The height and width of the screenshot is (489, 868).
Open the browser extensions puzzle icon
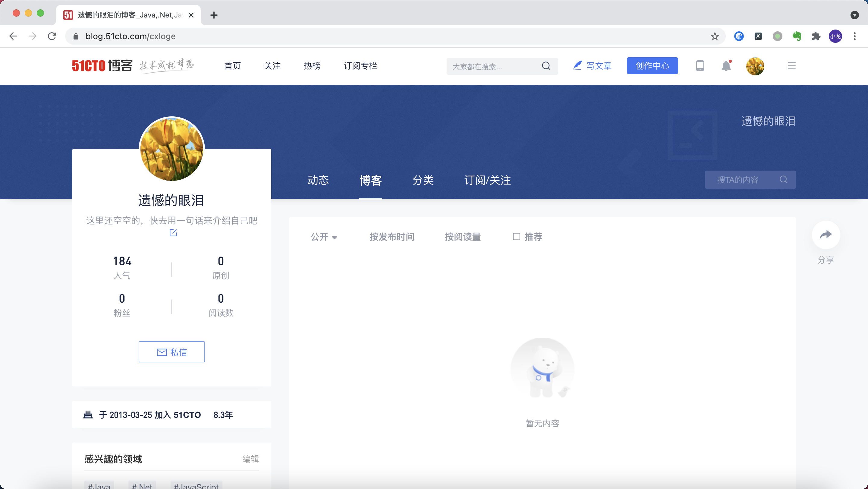click(x=816, y=36)
